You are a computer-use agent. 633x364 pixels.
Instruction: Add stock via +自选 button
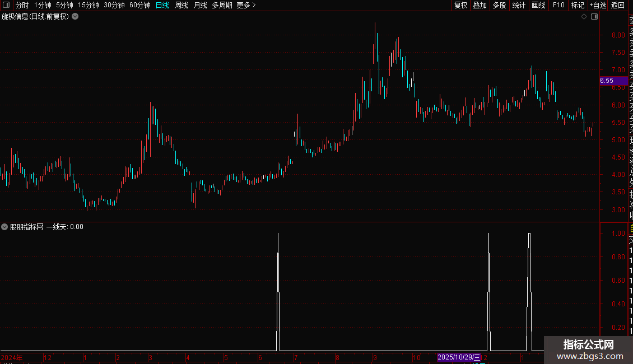[598, 5]
